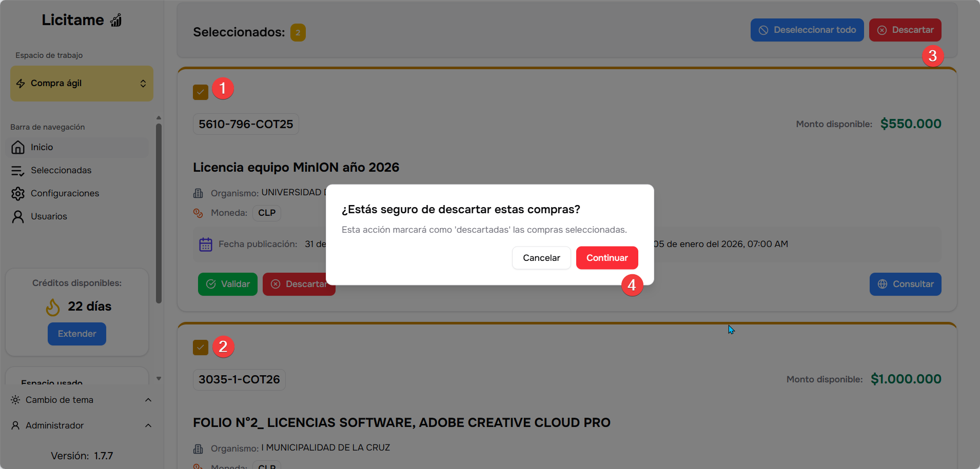The width and height of the screenshot is (980, 469).
Task: Click the Inicio home icon
Action: (18, 147)
